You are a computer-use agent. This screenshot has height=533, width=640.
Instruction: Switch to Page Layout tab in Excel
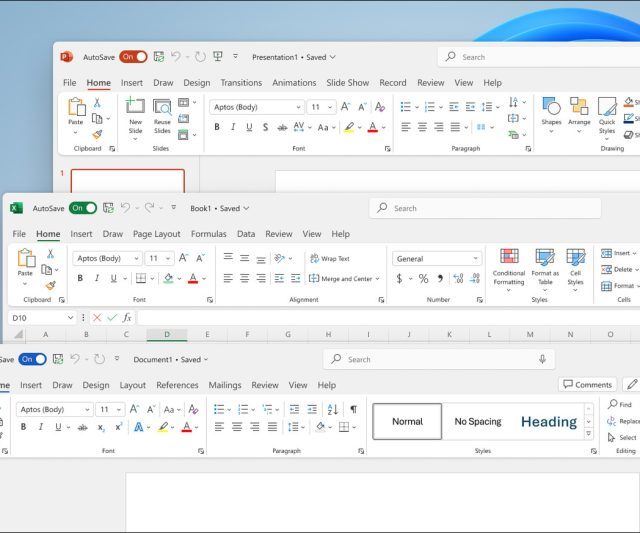pyautogui.click(x=156, y=234)
